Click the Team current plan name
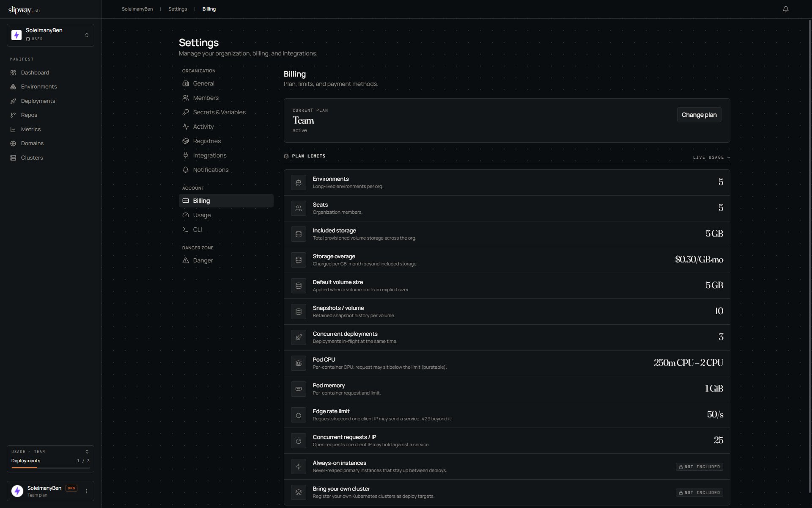The width and height of the screenshot is (812, 508). click(x=303, y=121)
